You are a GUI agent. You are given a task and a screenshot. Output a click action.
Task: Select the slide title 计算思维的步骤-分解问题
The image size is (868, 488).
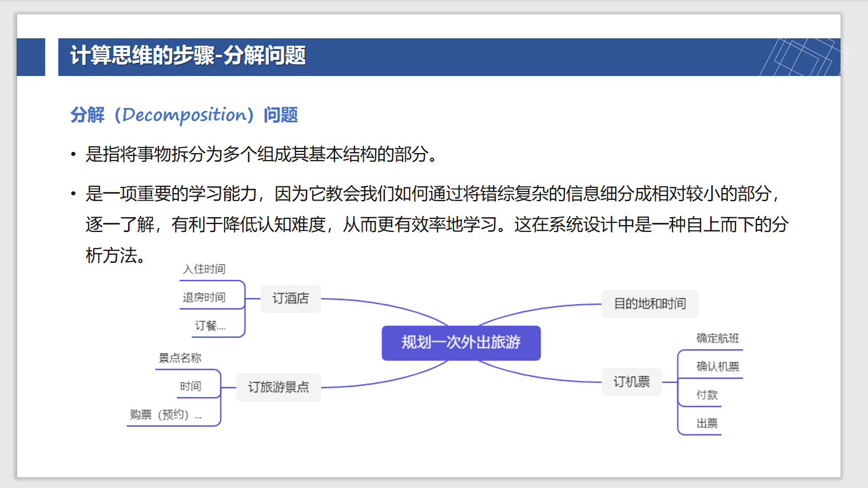pos(188,57)
